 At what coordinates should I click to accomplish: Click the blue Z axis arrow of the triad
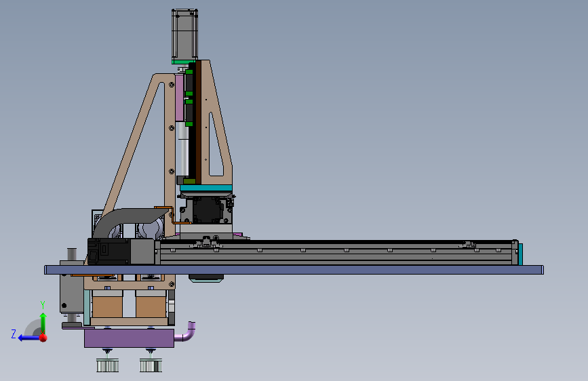point(28,338)
